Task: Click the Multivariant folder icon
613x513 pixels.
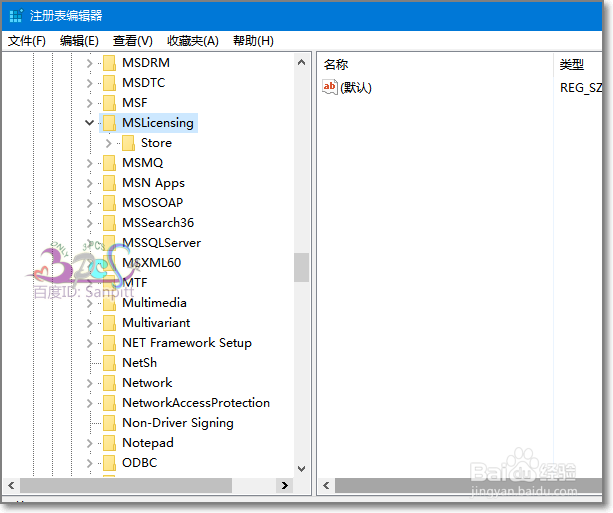Action: [109, 323]
